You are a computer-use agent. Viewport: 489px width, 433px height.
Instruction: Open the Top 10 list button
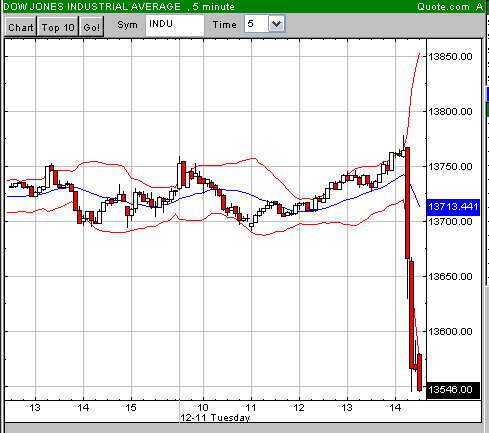(58, 27)
